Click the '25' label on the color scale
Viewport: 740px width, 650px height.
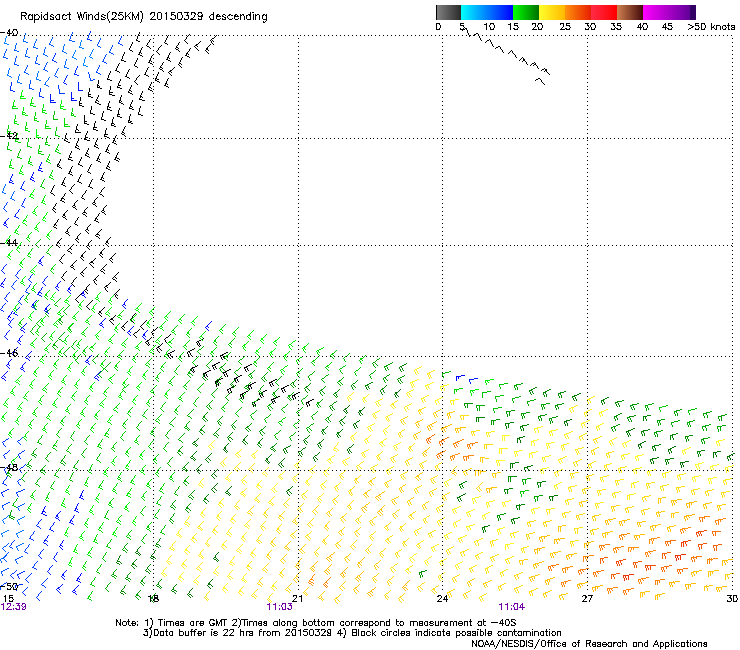point(565,27)
